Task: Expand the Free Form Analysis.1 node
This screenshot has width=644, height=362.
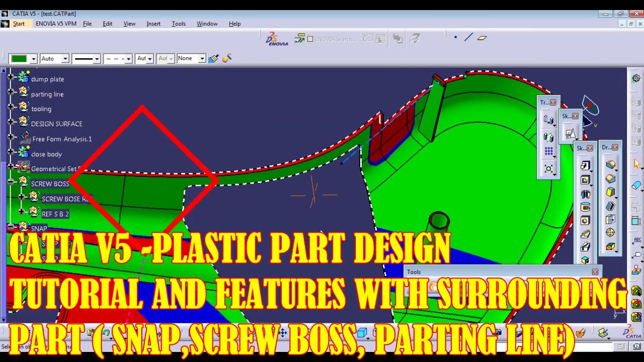Action: pos(11,136)
